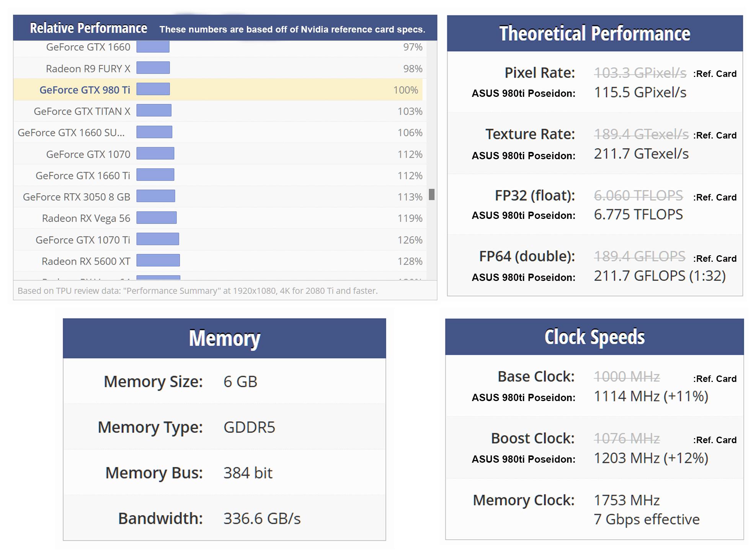The height and width of the screenshot is (553, 756).
Task: Click the GeForce GTX 980 Ti performance bar
Action: pos(153,89)
